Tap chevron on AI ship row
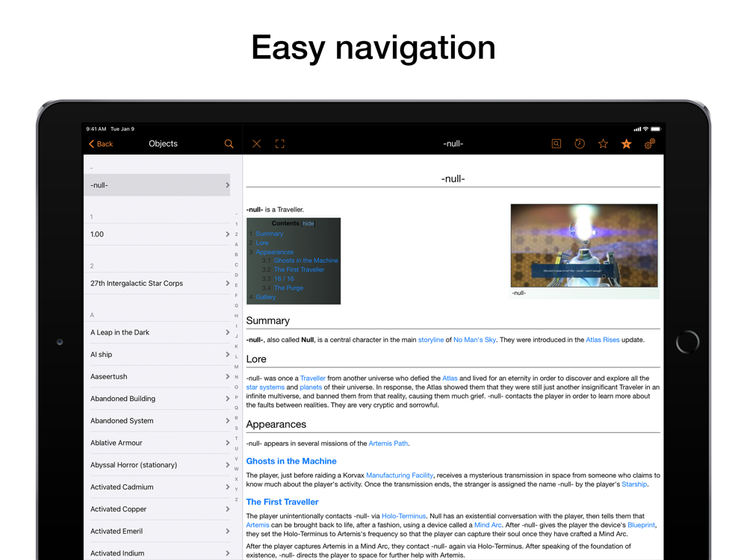The width and height of the screenshot is (747, 560). pos(227,354)
